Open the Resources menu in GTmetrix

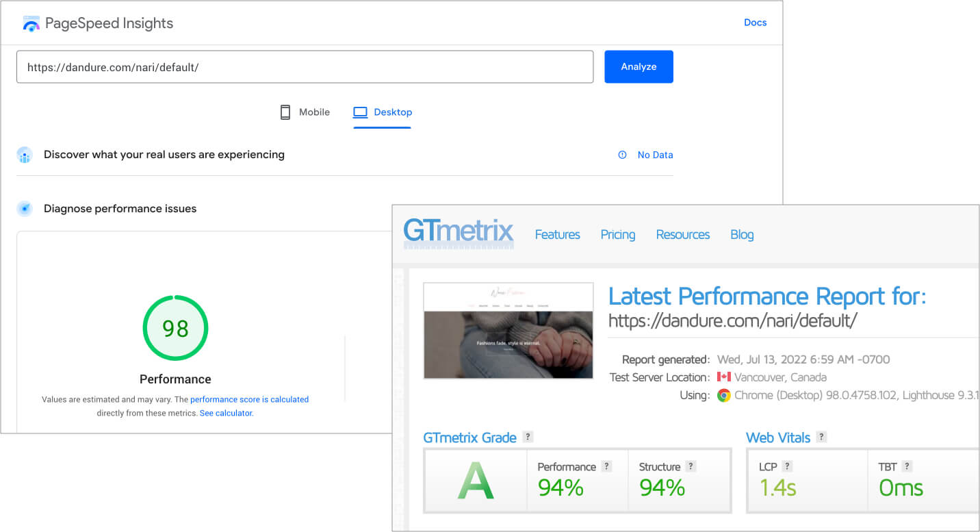[x=683, y=235]
